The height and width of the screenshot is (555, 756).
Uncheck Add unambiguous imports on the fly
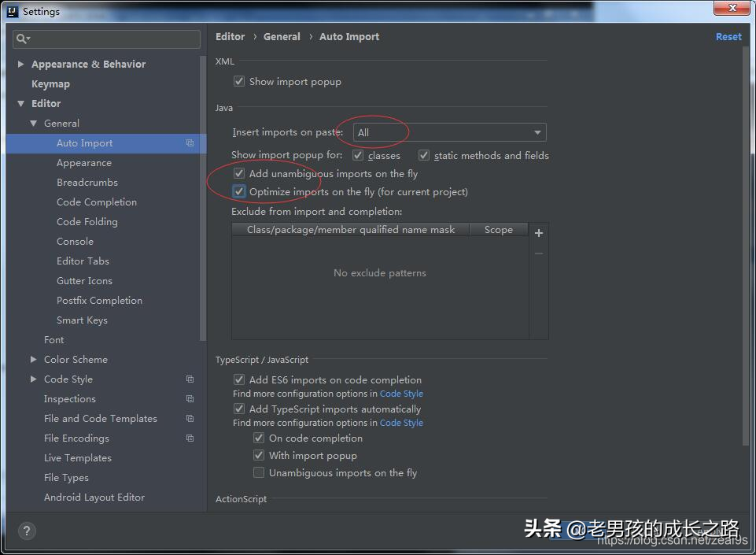coord(239,173)
